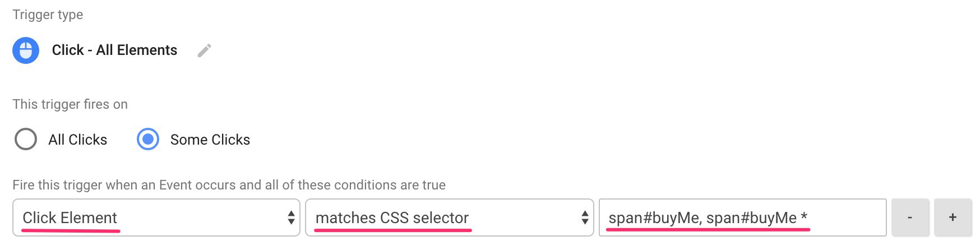This screenshot has width=980, height=250.
Task: Click 'matches CSS selector' text in second dropdown
Action: pyautogui.click(x=392, y=217)
